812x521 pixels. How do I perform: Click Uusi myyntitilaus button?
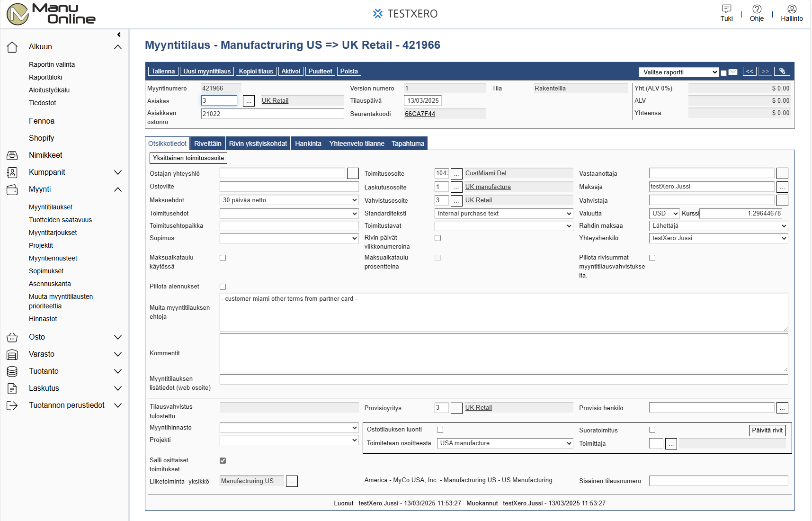207,72
